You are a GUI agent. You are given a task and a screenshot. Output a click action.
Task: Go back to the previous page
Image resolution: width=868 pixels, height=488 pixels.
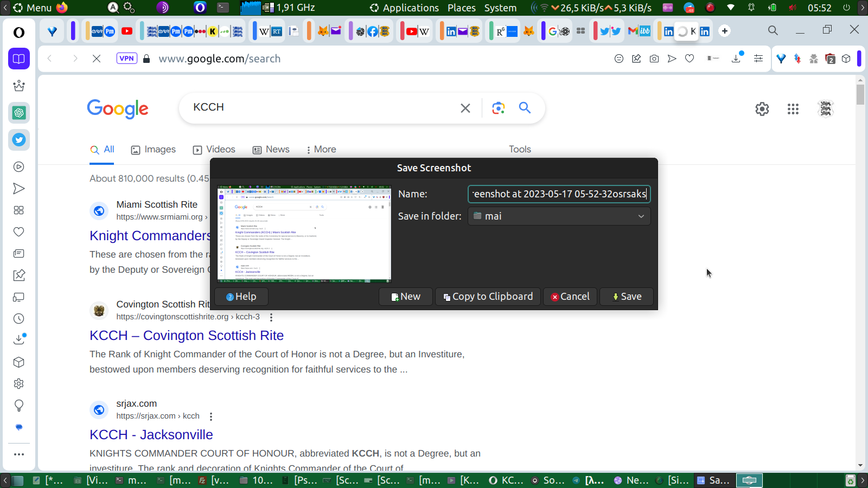[50, 59]
